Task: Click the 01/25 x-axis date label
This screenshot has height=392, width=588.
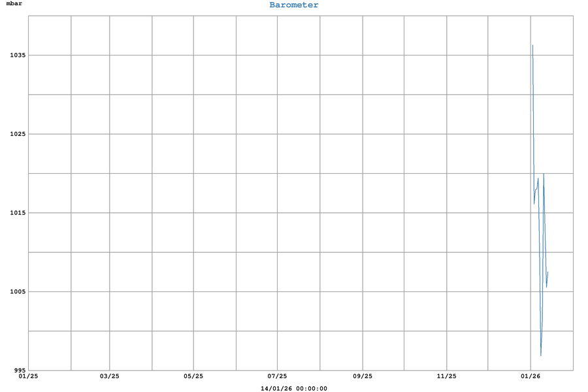Action: click(x=28, y=376)
